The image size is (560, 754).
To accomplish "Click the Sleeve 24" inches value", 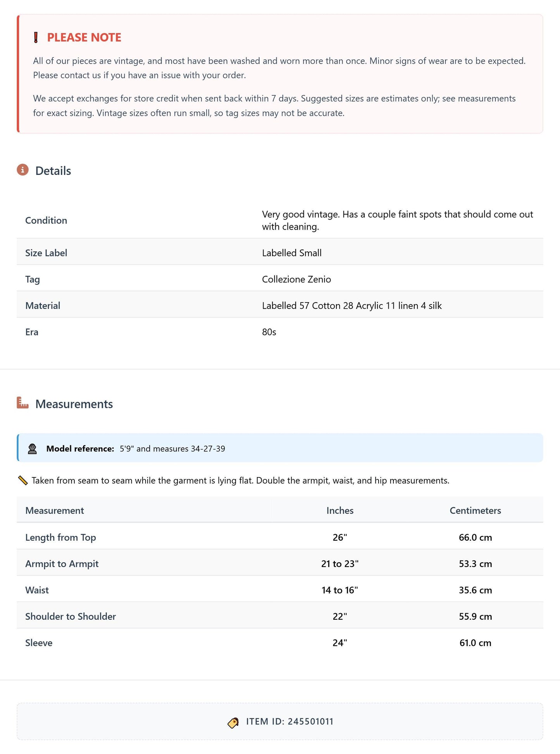I will click(x=340, y=643).
